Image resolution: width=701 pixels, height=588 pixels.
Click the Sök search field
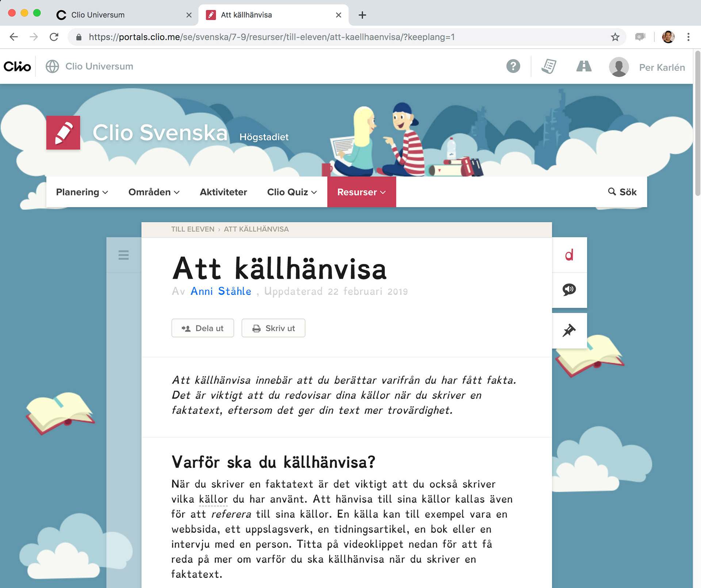point(622,192)
